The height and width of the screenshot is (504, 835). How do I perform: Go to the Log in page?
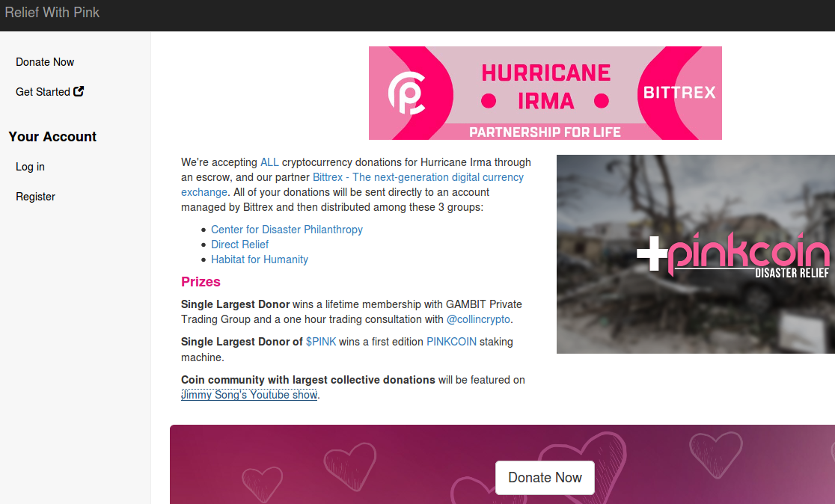tap(30, 167)
